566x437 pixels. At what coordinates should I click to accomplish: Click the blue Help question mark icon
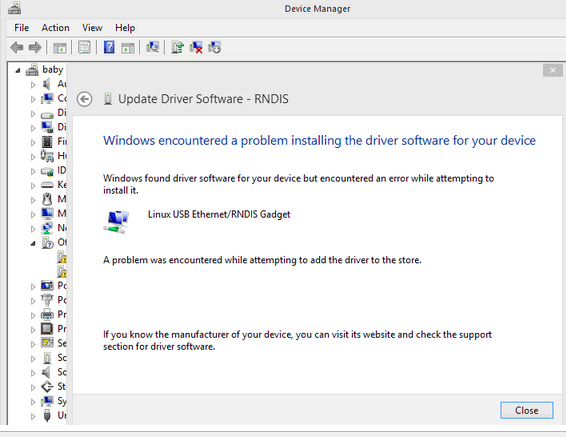pyautogui.click(x=109, y=47)
